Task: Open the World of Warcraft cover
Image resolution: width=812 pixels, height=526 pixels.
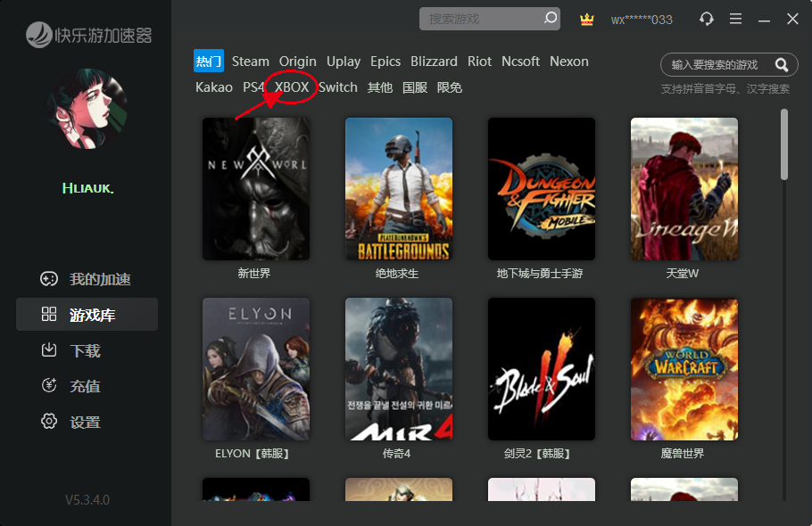Action: coord(684,369)
